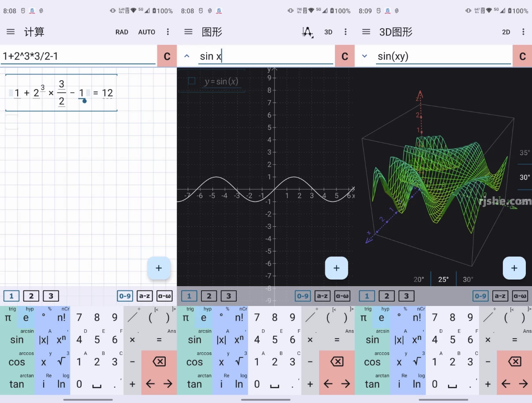Check the y = sin(x) function checkbox

tap(192, 81)
